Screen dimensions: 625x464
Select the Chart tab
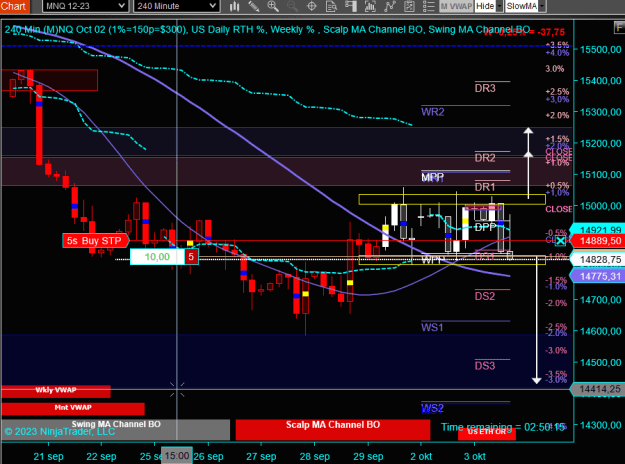coord(13,6)
